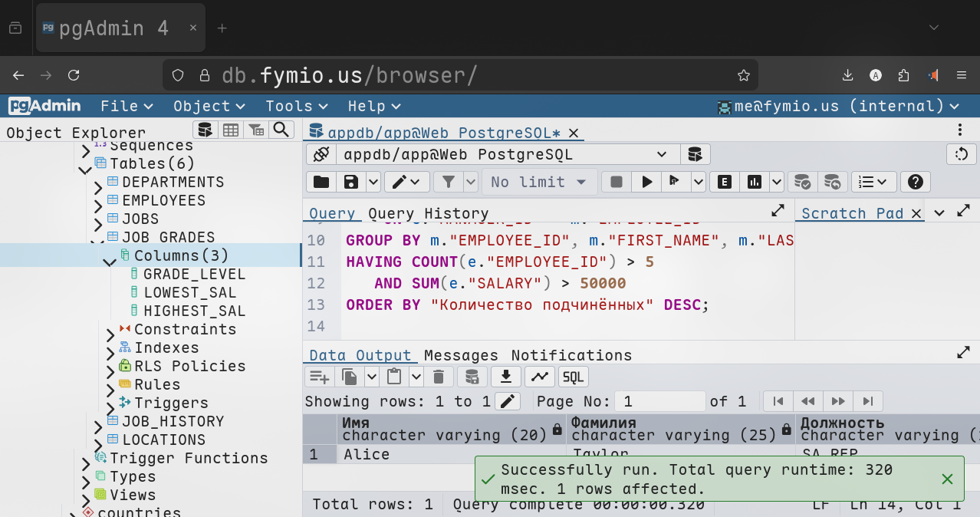Viewport: 980px width, 517px height.
Task: Dismiss the Successfully run notification
Action: 947,479
